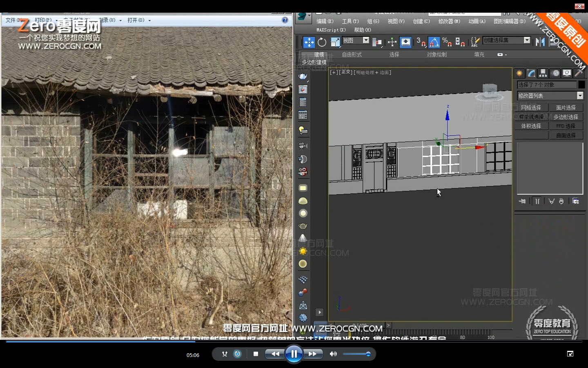The height and width of the screenshot is (368, 588).
Task: Pause the video playback
Action: pos(294,354)
